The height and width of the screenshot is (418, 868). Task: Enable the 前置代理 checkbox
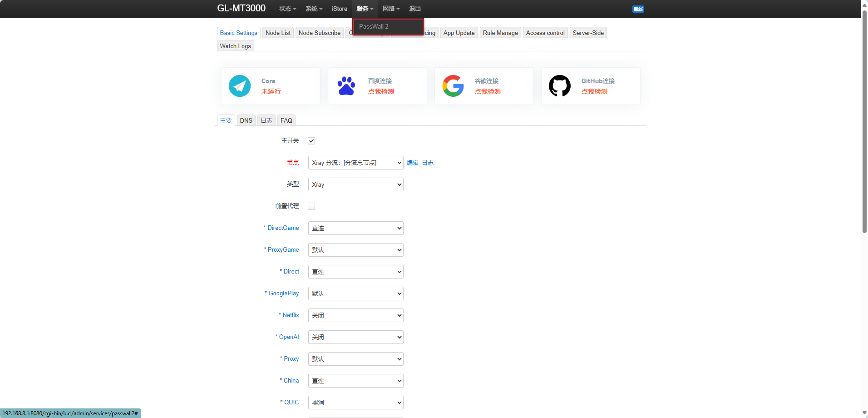311,206
